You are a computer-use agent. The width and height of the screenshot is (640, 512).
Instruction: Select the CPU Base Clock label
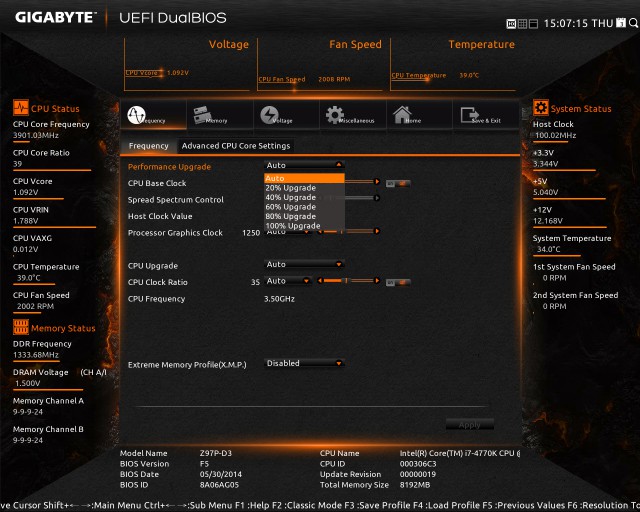tap(157, 183)
